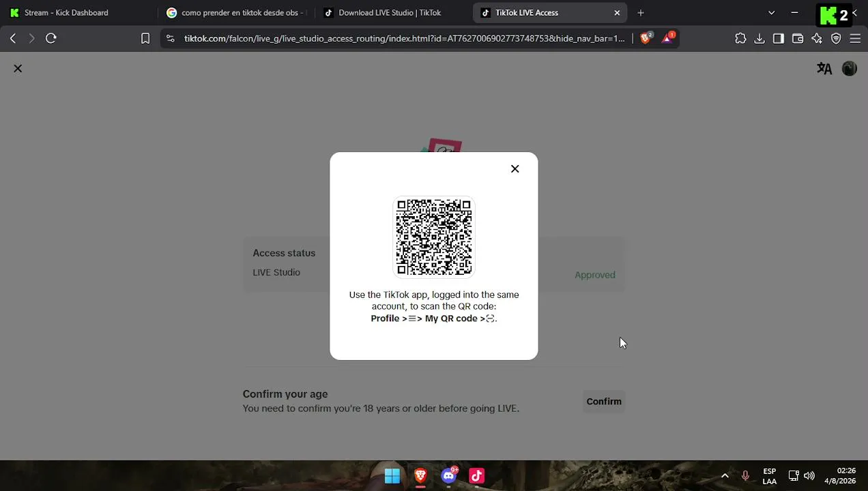Confirm your age button
Viewport: 868px width, 491px height.
pos(604,402)
